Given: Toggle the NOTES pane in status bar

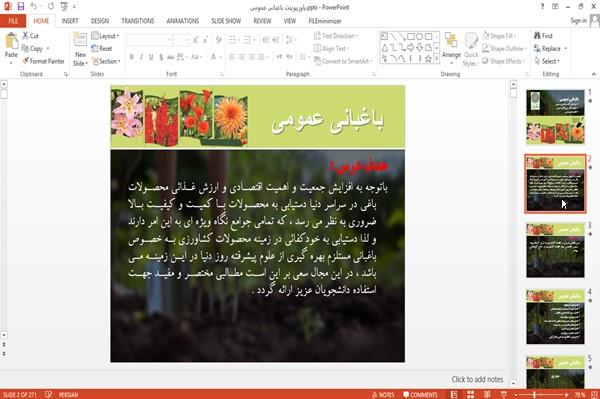Looking at the screenshot, I should click(x=383, y=395).
